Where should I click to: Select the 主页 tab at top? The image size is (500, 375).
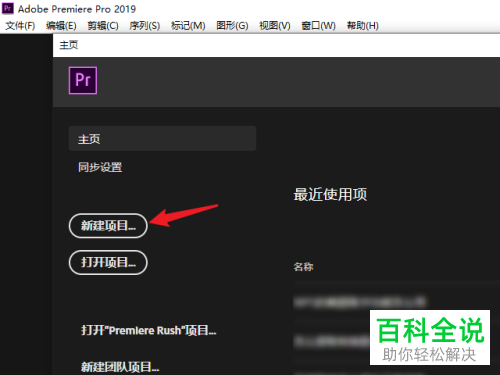tap(69, 45)
